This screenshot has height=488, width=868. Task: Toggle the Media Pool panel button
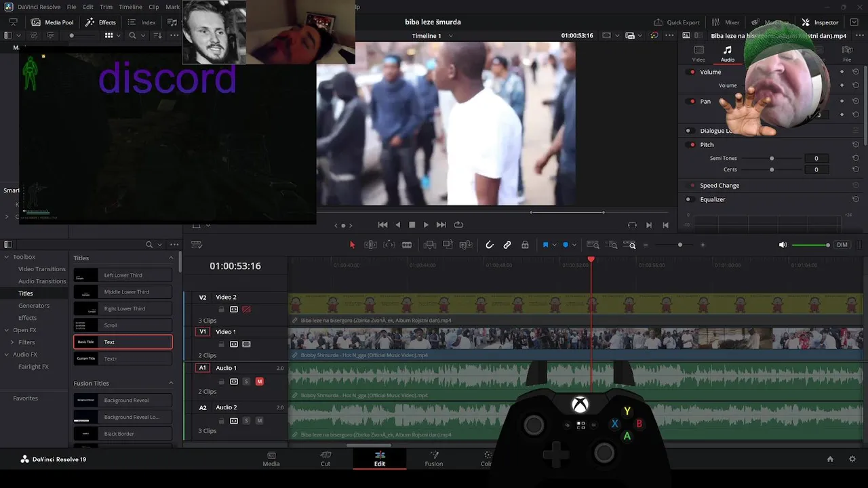(x=52, y=22)
